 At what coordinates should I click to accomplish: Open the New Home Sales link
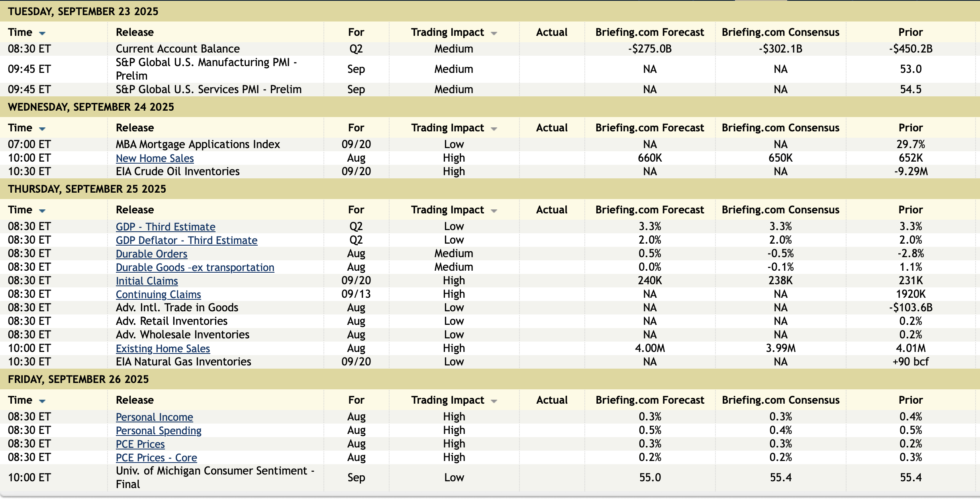click(155, 158)
